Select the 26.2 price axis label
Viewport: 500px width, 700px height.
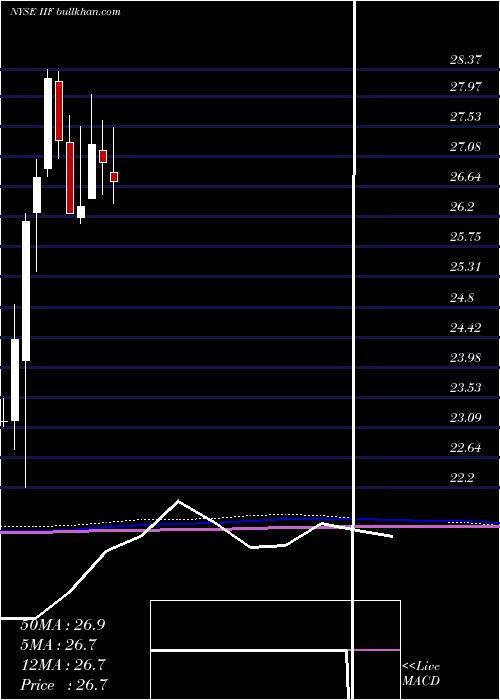pos(462,207)
